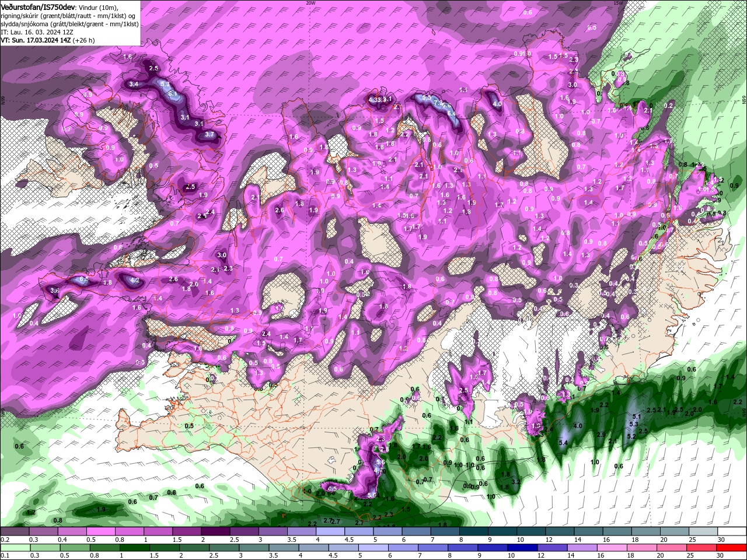
Task: Pick the 2–2.5 grey-green rain swatch
Action: 194,548
